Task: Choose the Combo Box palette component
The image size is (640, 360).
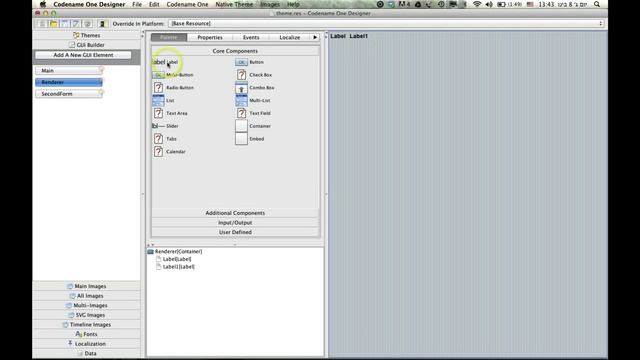Action: tap(255, 88)
